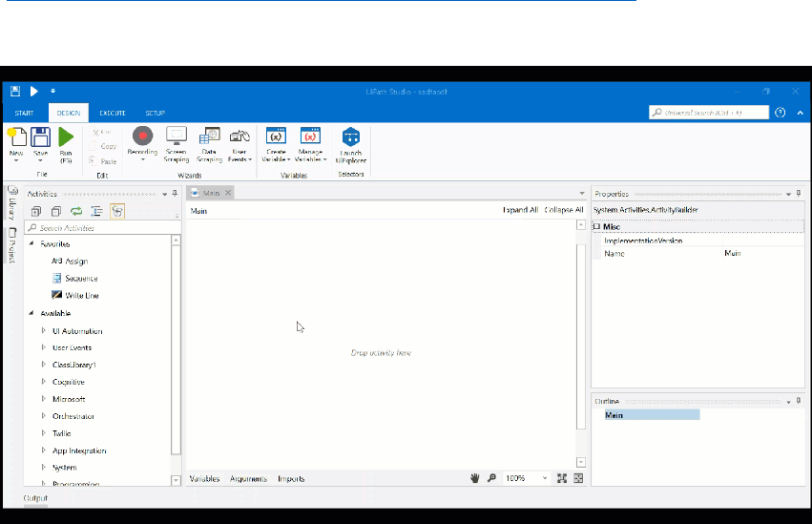This screenshot has width=812, height=524.
Task: Click the Run (F5) green play icon
Action: click(x=66, y=137)
